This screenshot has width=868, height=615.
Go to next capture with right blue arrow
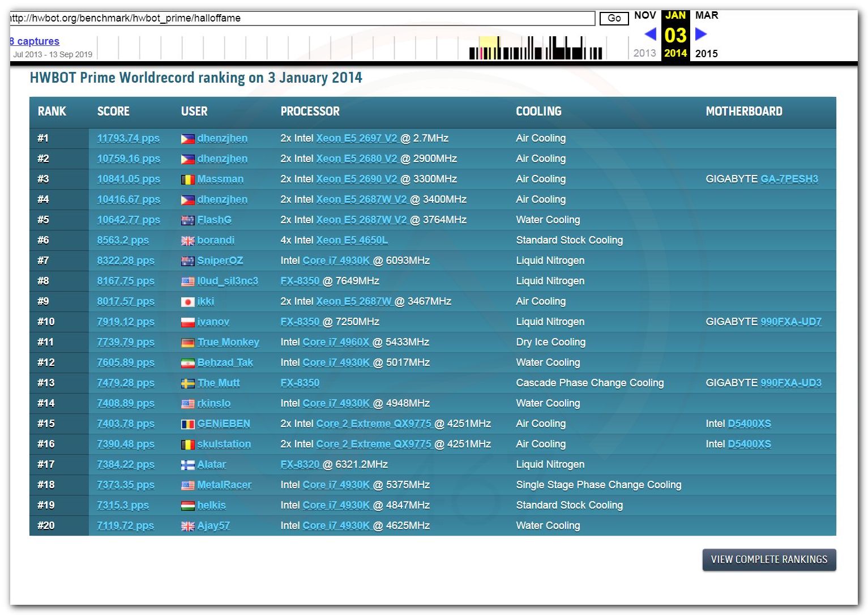(x=701, y=34)
